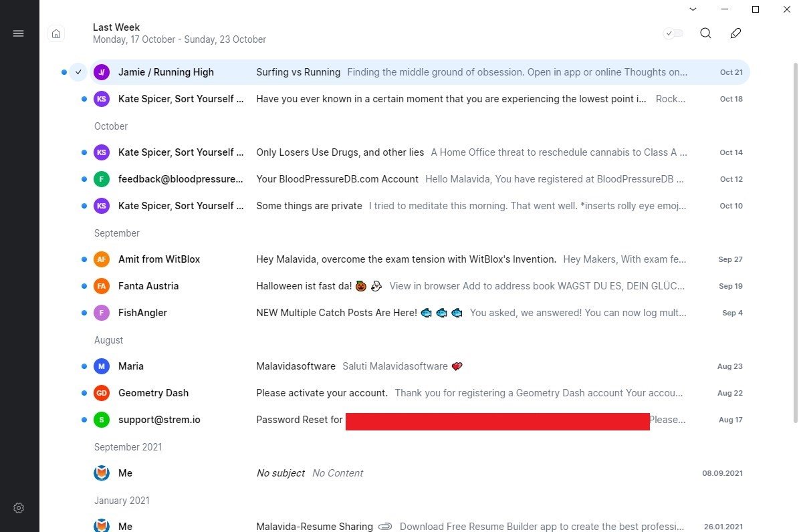Viewport: 799px width, 532px height.
Task: Click the unread dot beside Fanta Austria
Action: pos(84,286)
